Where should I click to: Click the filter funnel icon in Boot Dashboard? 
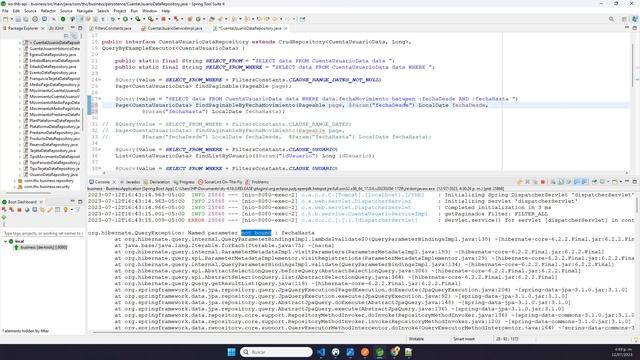pos(78,209)
